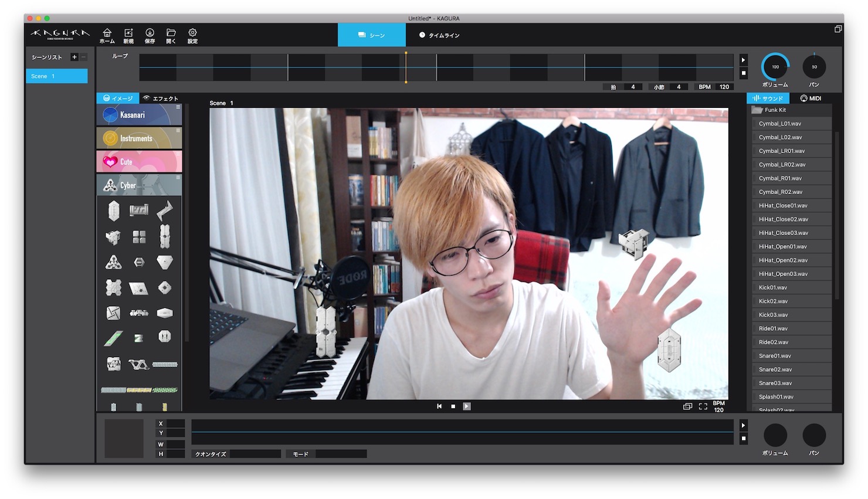The width and height of the screenshot is (868, 499).
Task: Click rewind-to-start under the preview
Action: click(439, 406)
